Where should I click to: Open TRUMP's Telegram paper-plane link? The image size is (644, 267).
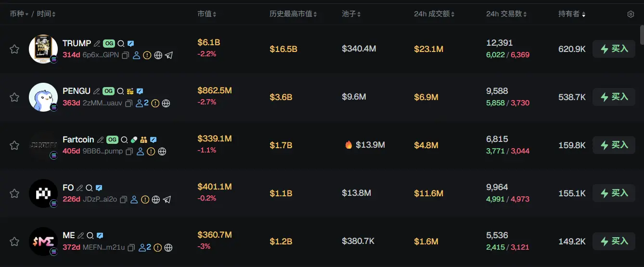pyautogui.click(x=169, y=55)
